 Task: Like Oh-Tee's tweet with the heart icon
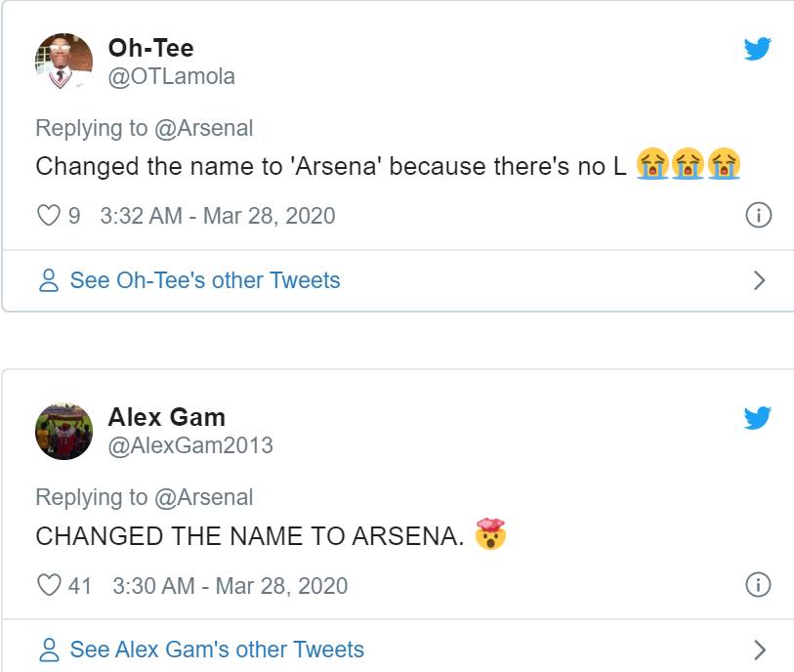[49, 215]
